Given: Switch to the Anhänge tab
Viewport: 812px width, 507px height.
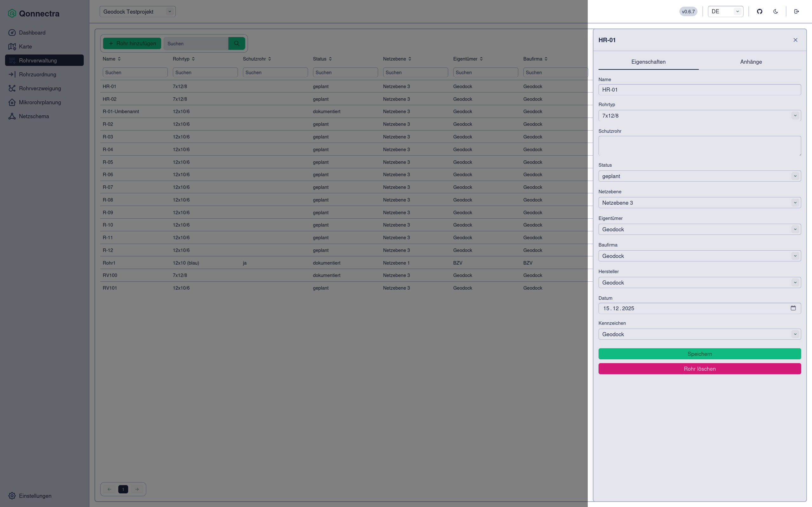Looking at the screenshot, I should [x=751, y=62].
